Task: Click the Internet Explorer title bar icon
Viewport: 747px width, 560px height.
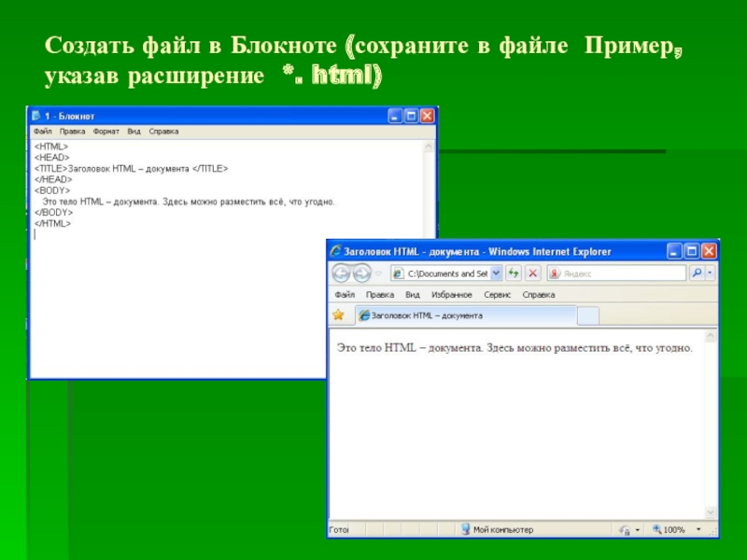Action: [336, 251]
